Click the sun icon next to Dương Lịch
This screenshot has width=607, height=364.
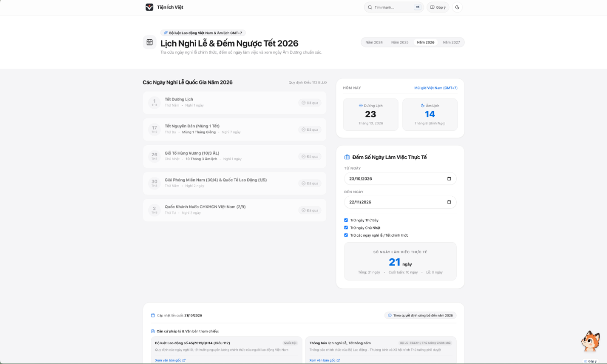[x=361, y=106]
